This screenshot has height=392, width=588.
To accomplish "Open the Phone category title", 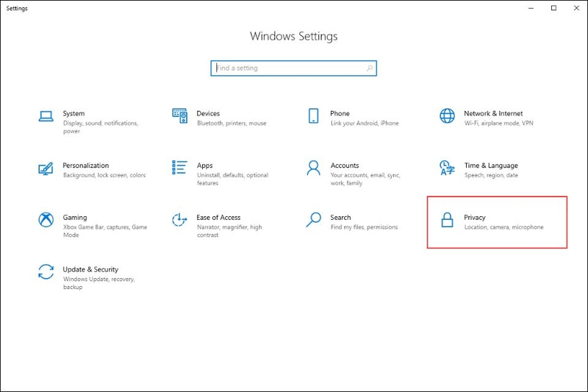I will [x=340, y=113].
